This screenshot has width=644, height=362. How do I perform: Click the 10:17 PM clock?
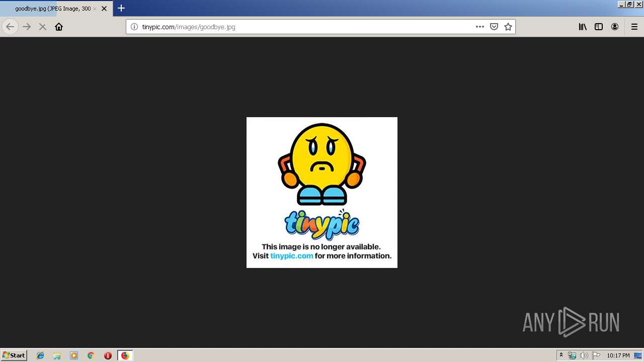coord(618,355)
